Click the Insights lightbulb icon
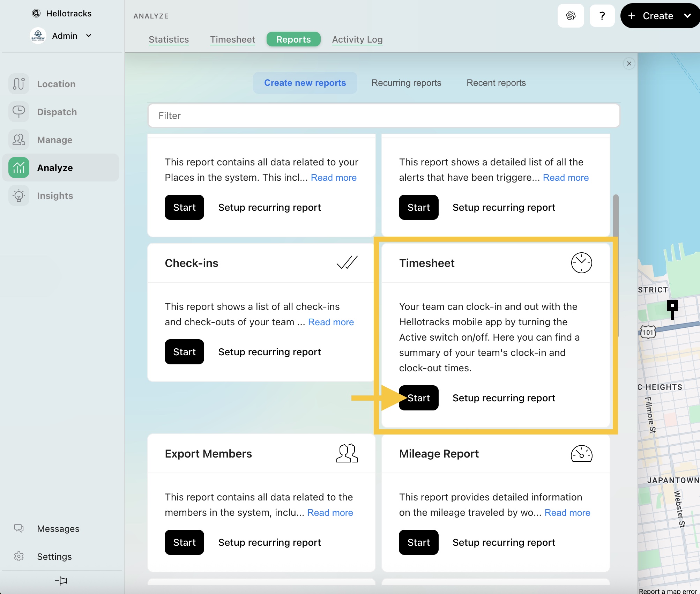 [19, 196]
